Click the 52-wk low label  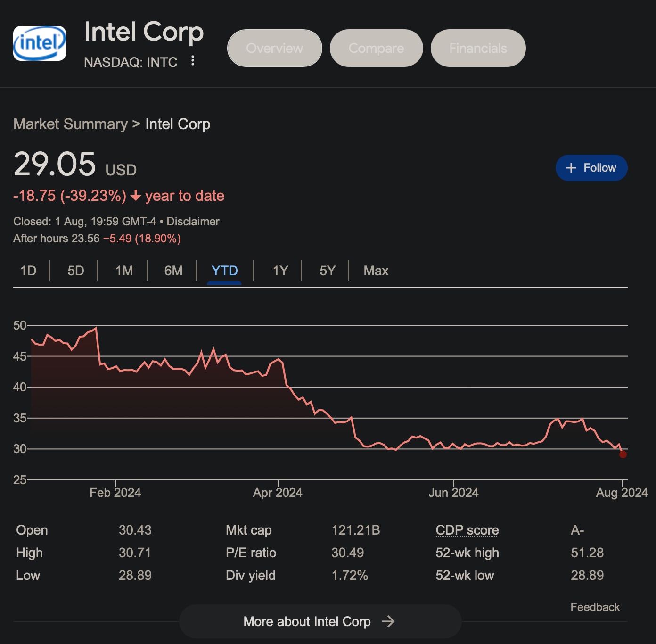pos(465,575)
